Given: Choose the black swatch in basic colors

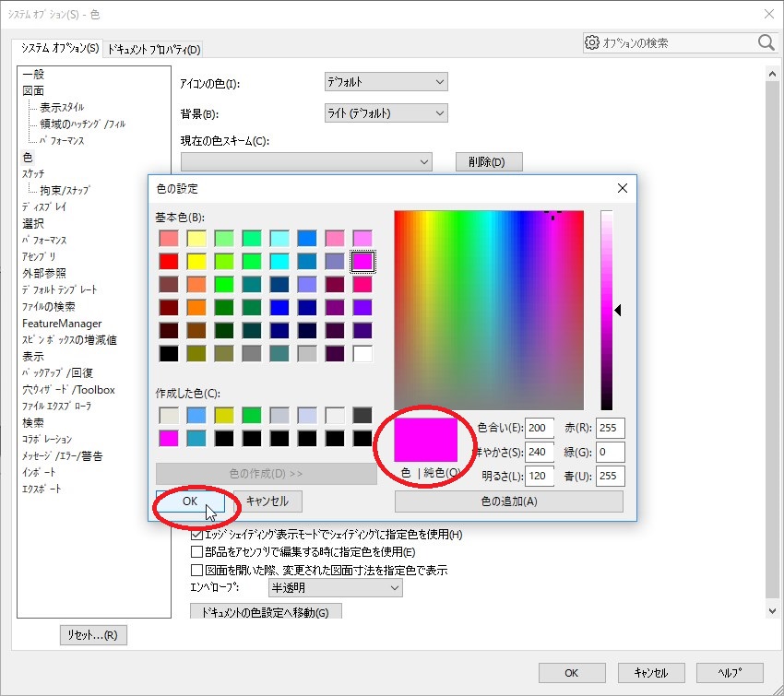Looking at the screenshot, I should coord(168,353).
